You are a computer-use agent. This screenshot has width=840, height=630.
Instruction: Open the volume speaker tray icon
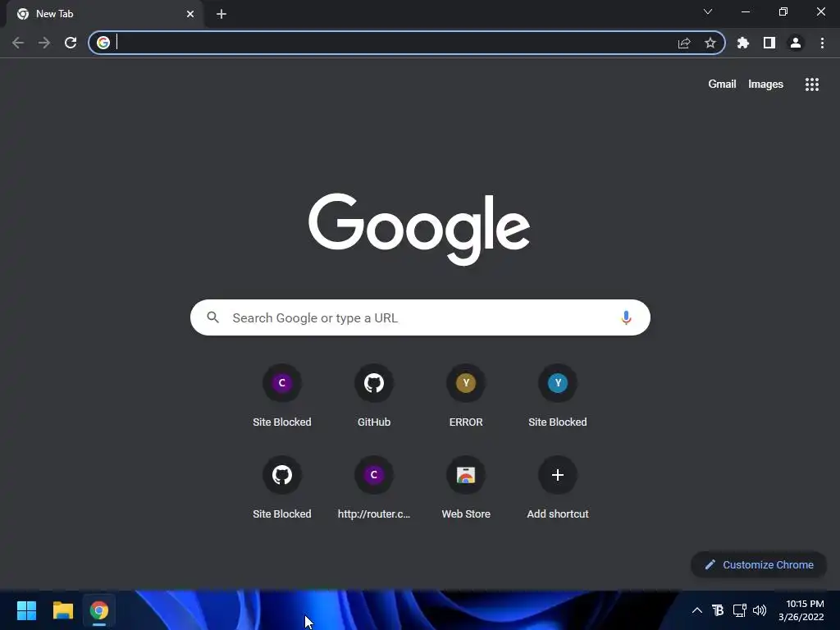tap(760, 610)
